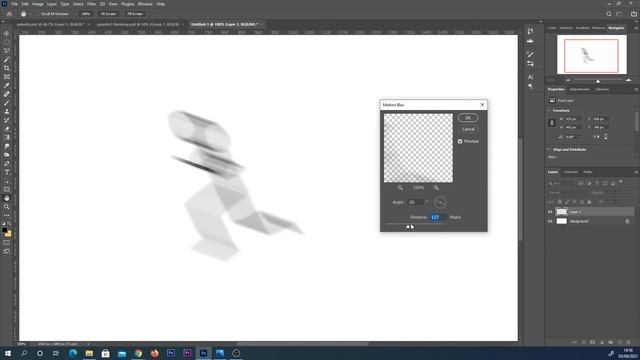
Task: Select the History Brush tool
Action: [x=7, y=120]
